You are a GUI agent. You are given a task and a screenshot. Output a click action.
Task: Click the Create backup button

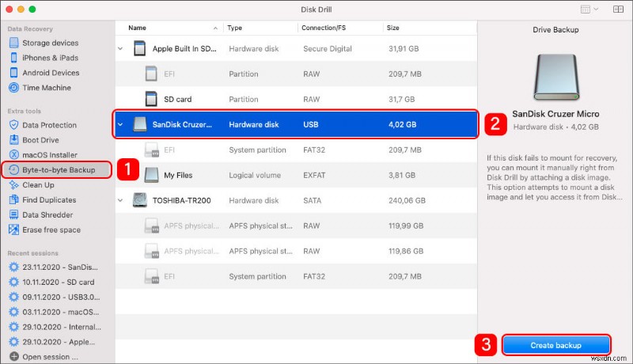556,346
